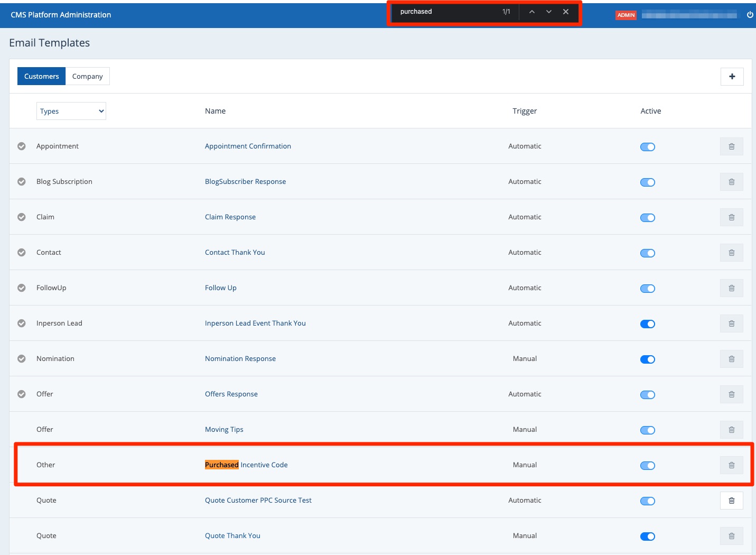Click trash icon for Purchased Incentive Code row

pyautogui.click(x=731, y=465)
